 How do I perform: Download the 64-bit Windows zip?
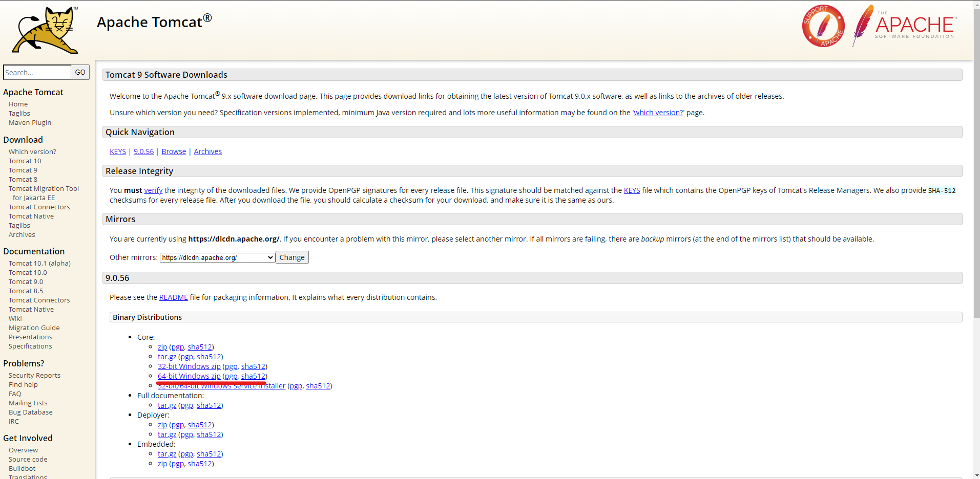coord(189,376)
